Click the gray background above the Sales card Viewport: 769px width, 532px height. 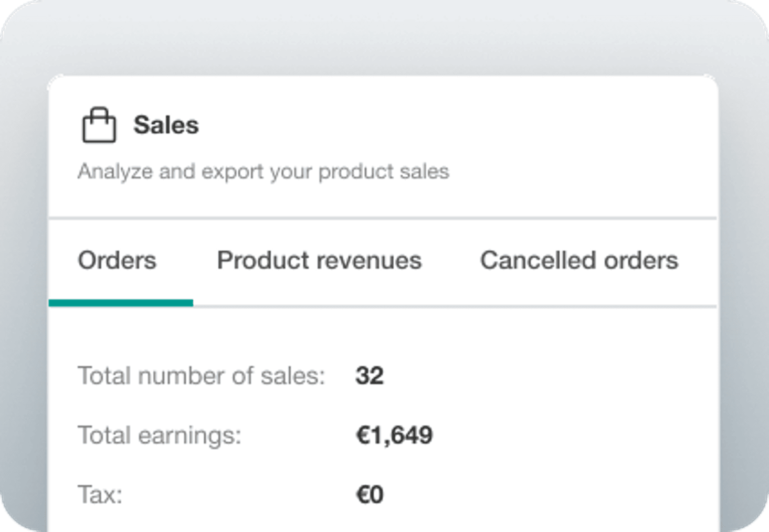pos(383,37)
